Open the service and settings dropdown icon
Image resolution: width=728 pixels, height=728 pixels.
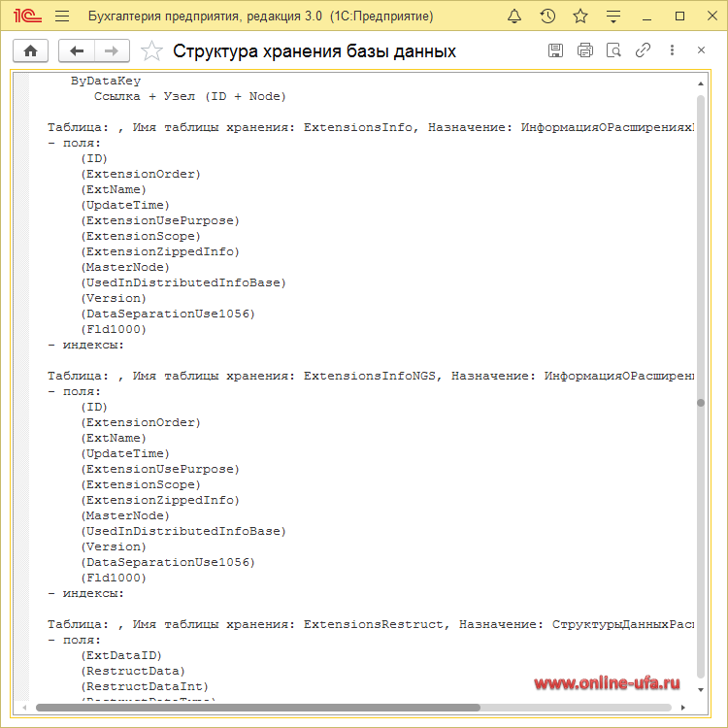(x=613, y=17)
